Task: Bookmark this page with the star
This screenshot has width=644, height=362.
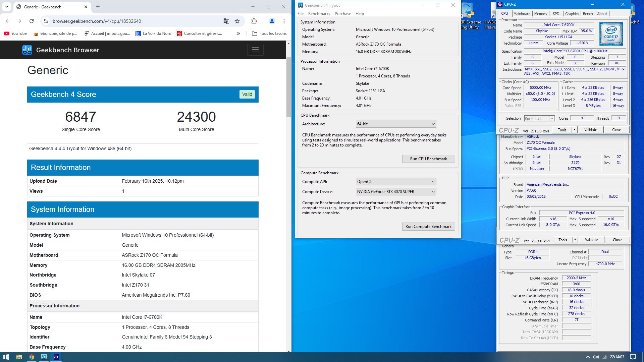Action: point(237,21)
